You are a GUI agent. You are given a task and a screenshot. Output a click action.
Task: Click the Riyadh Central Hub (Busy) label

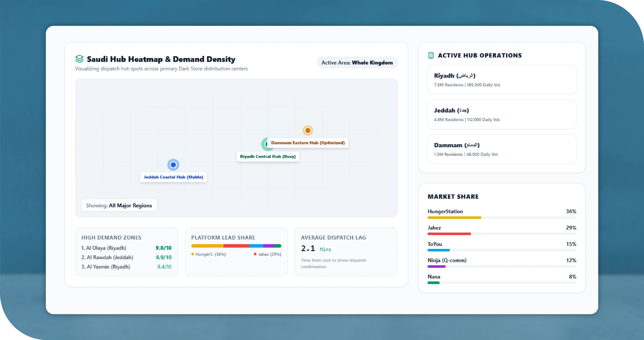coord(268,156)
